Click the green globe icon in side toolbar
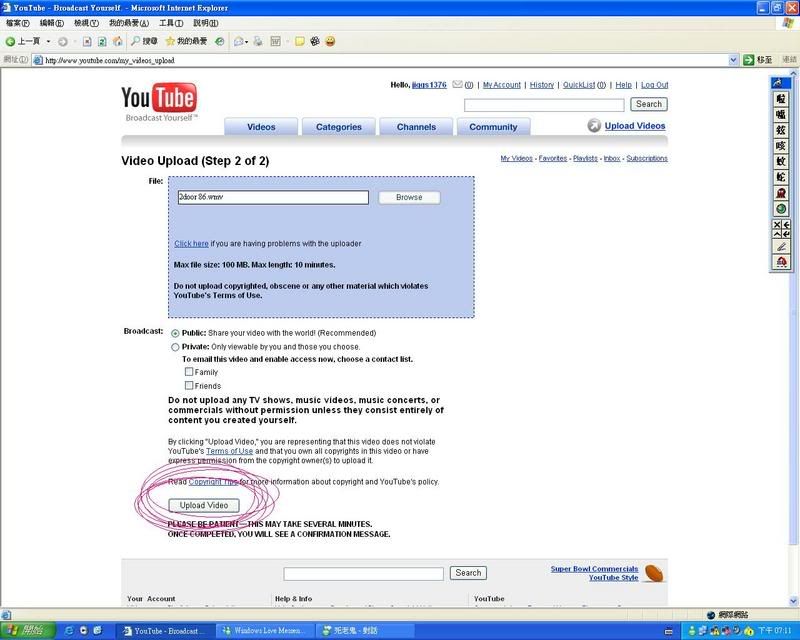This screenshot has width=800, height=640. coord(781,208)
